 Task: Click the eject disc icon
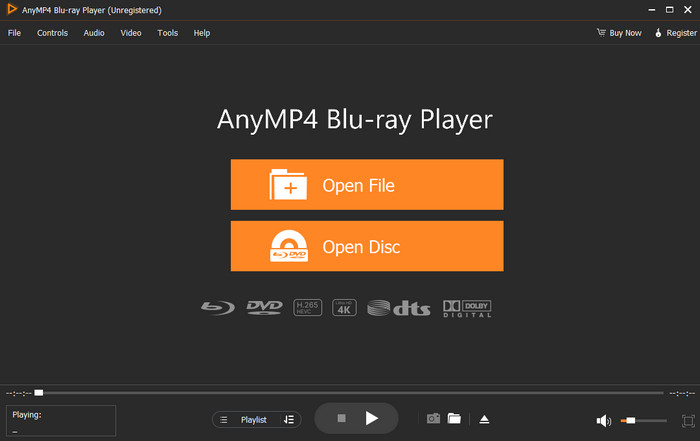[x=484, y=420]
